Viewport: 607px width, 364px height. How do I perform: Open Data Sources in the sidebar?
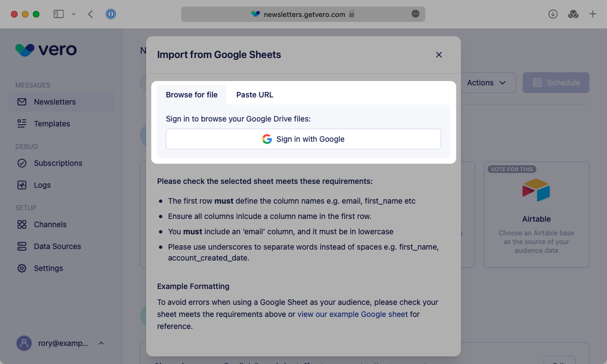pos(22,246)
